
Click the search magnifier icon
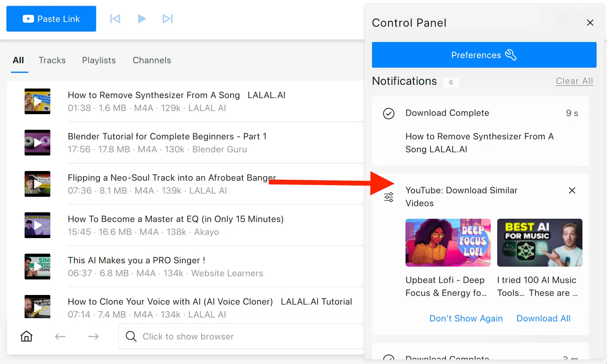click(x=131, y=336)
